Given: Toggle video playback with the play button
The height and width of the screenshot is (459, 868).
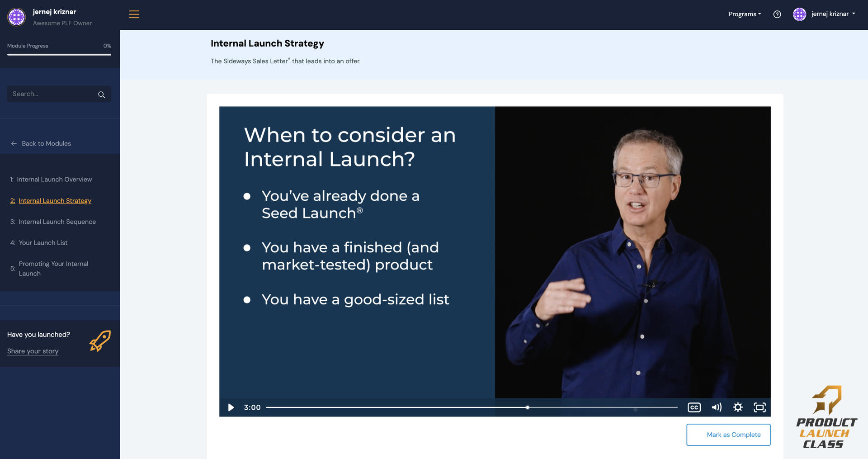Looking at the screenshot, I should pyautogui.click(x=231, y=407).
